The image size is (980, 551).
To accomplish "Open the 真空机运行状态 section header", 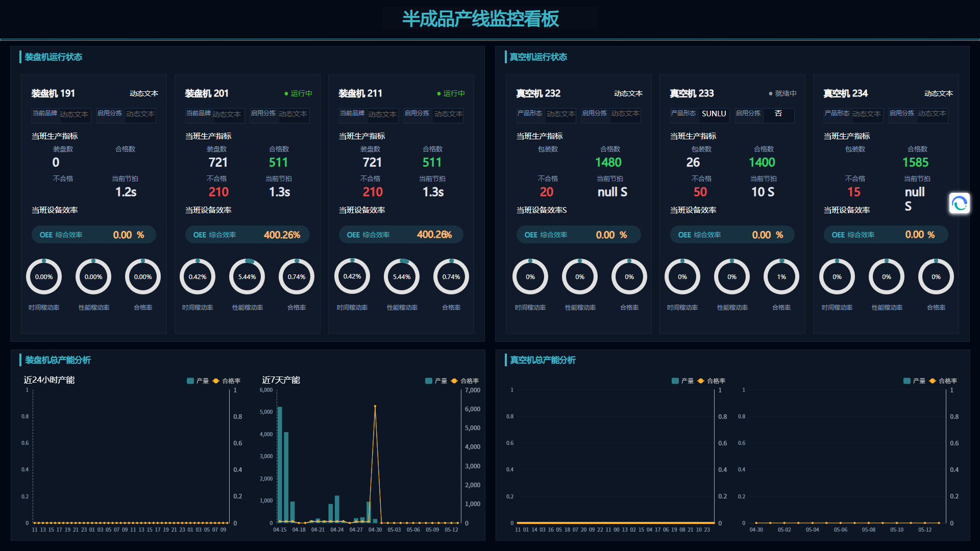I will tap(538, 57).
